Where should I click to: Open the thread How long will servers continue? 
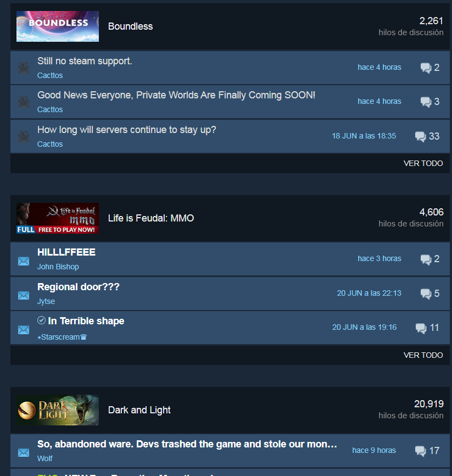point(127,130)
